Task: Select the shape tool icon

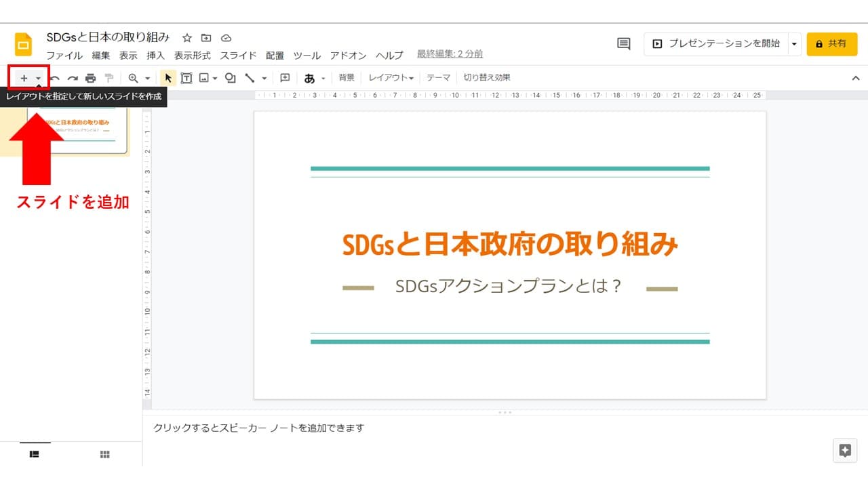Action: point(231,78)
